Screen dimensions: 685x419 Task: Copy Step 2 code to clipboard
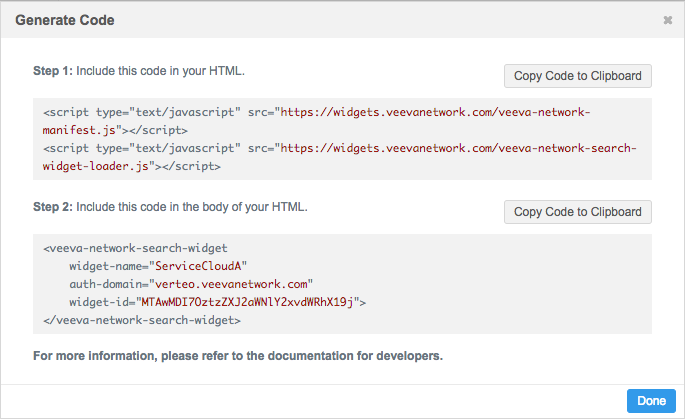pyautogui.click(x=578, y=212)
